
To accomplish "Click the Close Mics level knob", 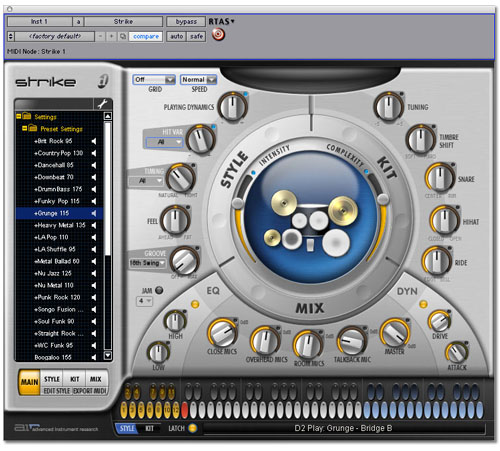I will pyautogui.click(x=222, y=333).
